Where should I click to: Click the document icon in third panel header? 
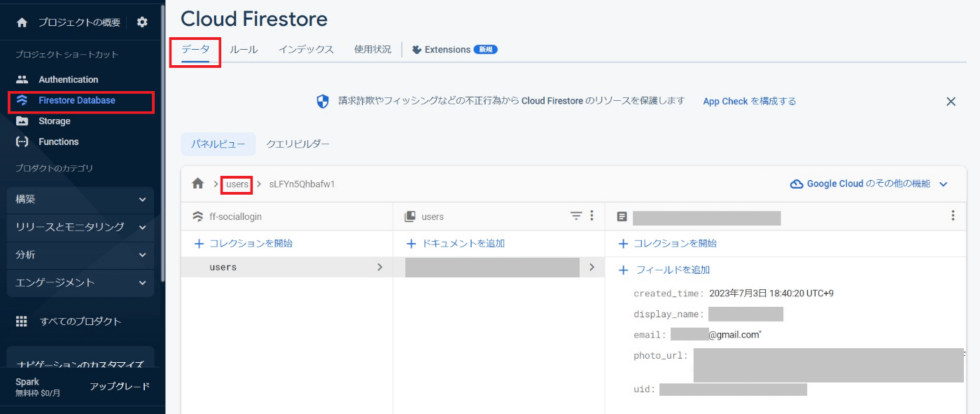[622, 217]
